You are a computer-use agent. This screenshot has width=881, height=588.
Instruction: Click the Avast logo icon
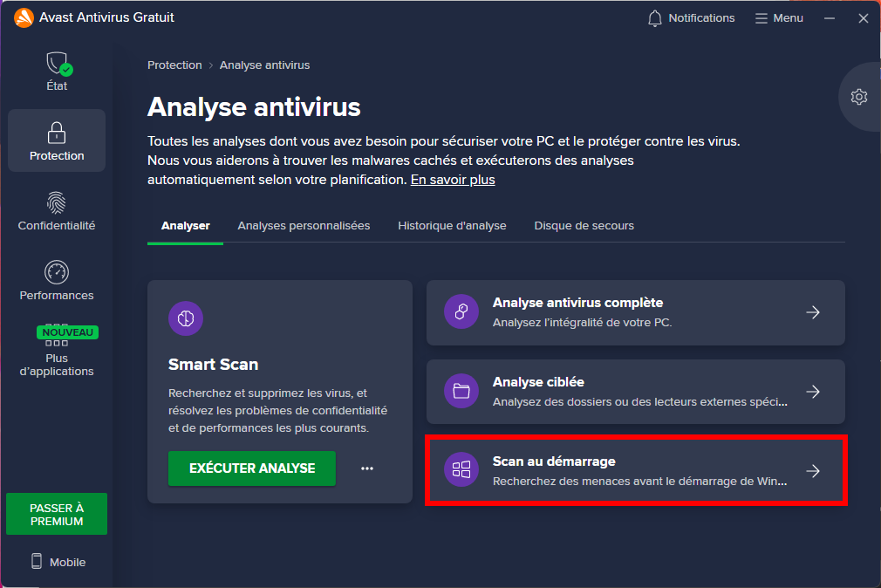click(x=24, y=18)
